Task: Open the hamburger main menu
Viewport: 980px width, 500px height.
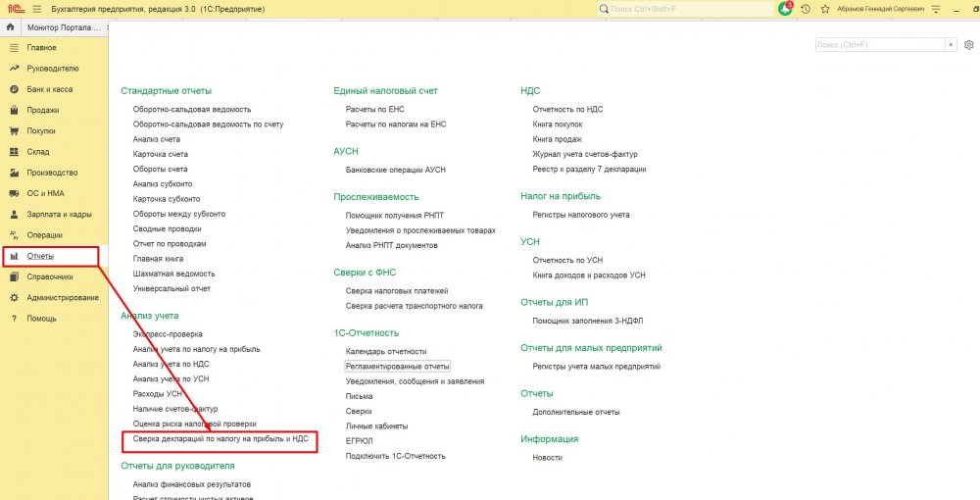Action: (37, 10)
